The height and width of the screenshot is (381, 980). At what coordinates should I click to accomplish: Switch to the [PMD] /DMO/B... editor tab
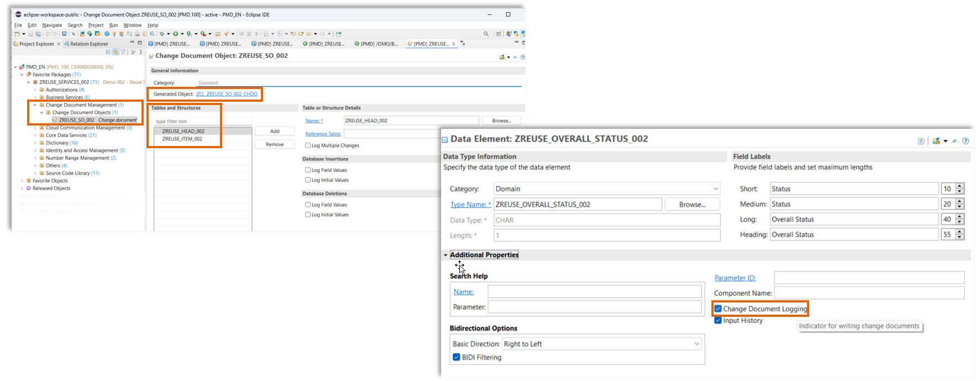click(376, 44)
